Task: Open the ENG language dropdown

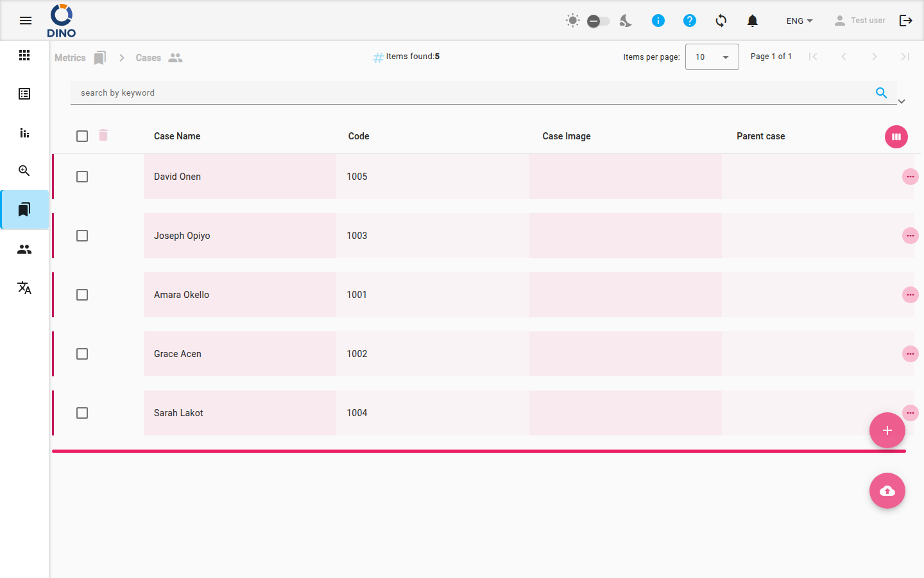Action: click(x=800, y=21)
